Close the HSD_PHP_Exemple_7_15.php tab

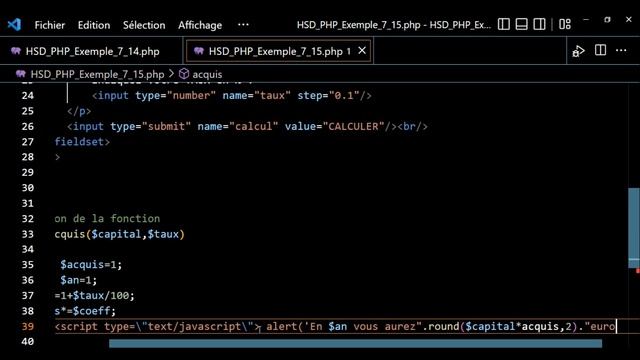[362, 51]
